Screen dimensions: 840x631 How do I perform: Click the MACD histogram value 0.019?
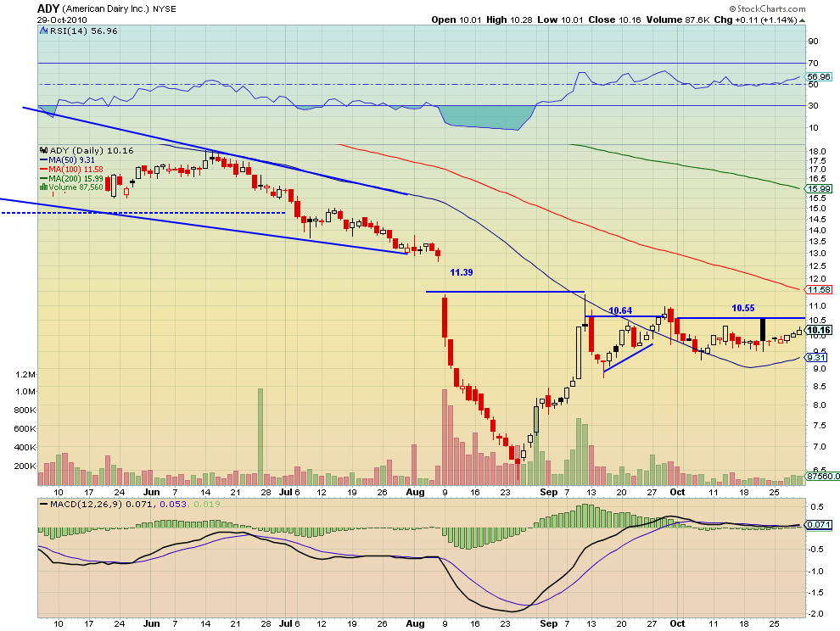coord(207,504)
